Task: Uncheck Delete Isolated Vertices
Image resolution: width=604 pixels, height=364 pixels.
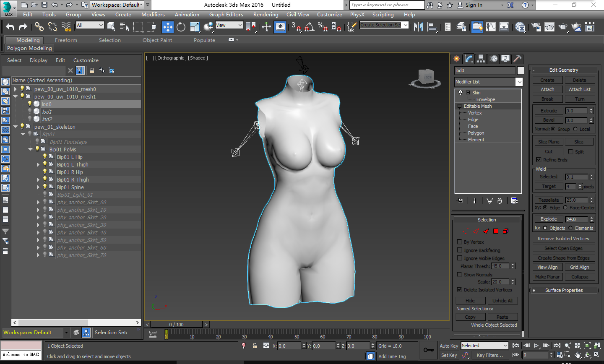Action: [459, 290]
